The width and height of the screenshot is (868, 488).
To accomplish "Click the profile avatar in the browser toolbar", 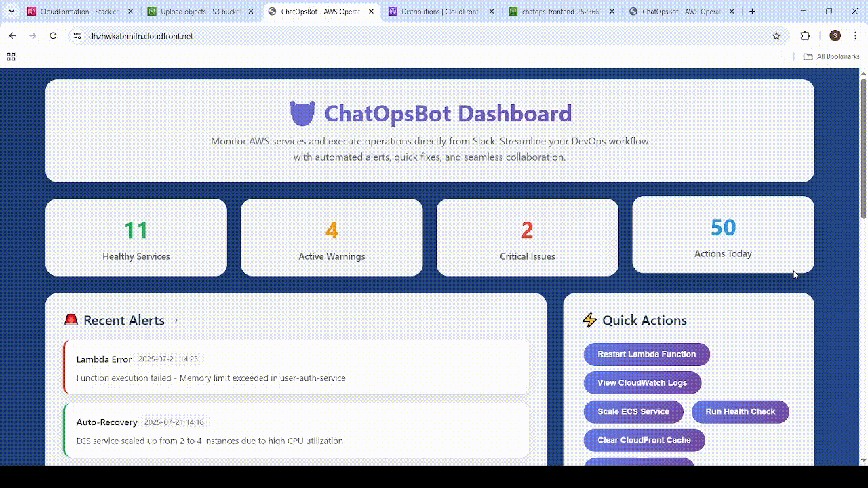I will [x=835, y=35].
